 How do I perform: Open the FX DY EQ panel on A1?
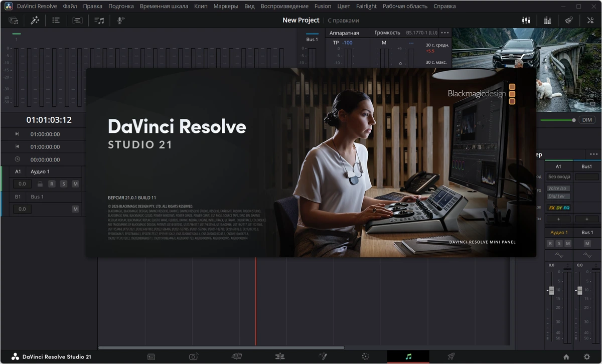pyautogui.click(x=559, y=208)
